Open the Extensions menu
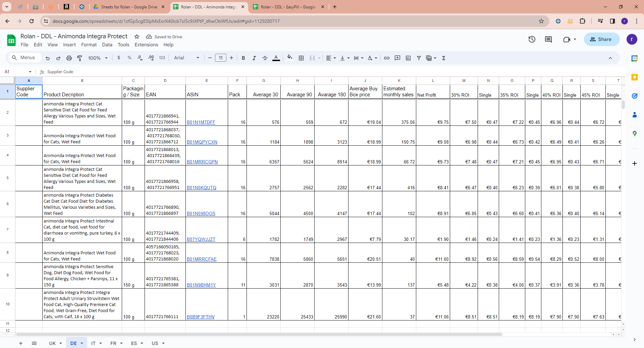The width and height of the screenshot is (644, 348). [x=146, y=45]
